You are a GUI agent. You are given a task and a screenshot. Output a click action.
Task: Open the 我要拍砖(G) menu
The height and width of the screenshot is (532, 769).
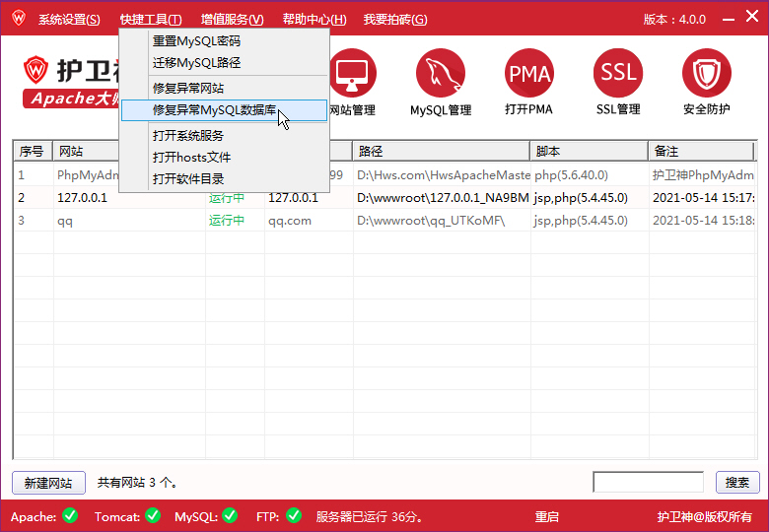395,20
